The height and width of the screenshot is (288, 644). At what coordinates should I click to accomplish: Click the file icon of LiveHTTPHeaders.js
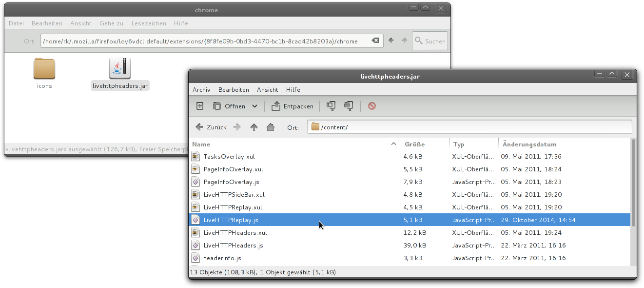(195, 246)
